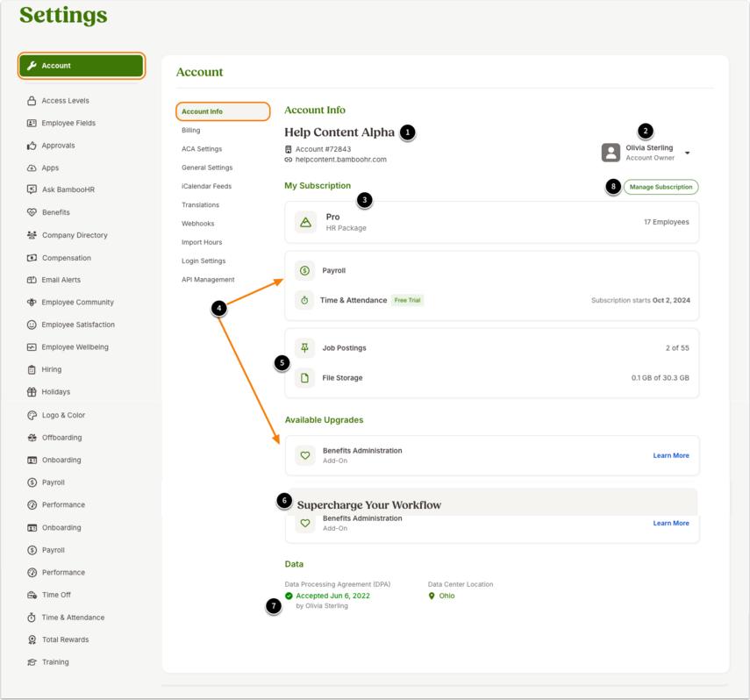The height and width of the screenshot is (700, 750).
Task: Open the Logo & Color palette icon
Action: click(32, 415)
